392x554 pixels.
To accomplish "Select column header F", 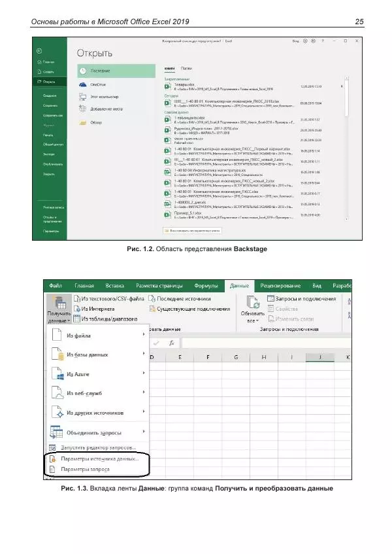I will coord(208,357).
